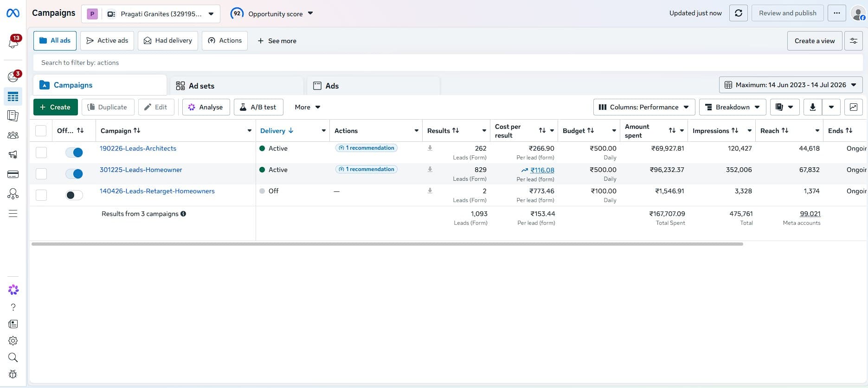Open the Ads tab
868x388 pixels.
pos(373,86)
